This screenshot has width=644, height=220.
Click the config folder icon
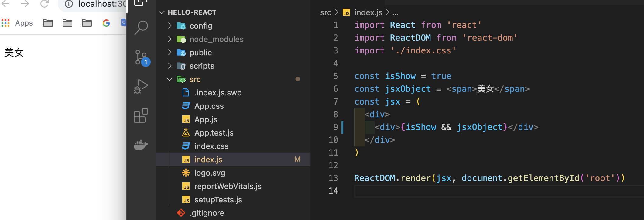[181, 26]
